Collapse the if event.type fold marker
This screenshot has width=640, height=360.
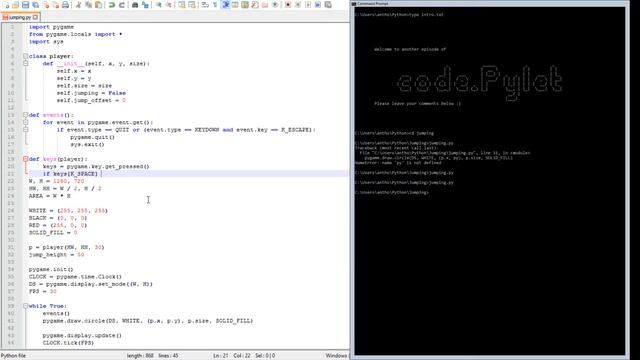(x=25, y=130)
